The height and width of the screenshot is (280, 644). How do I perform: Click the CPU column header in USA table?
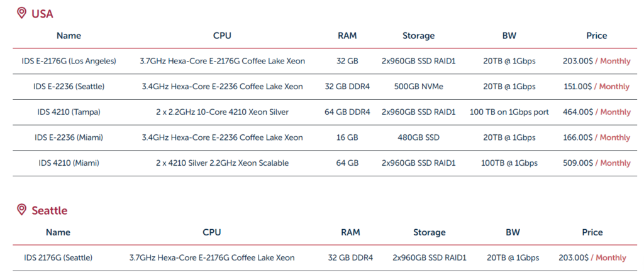tap(222, 36)
